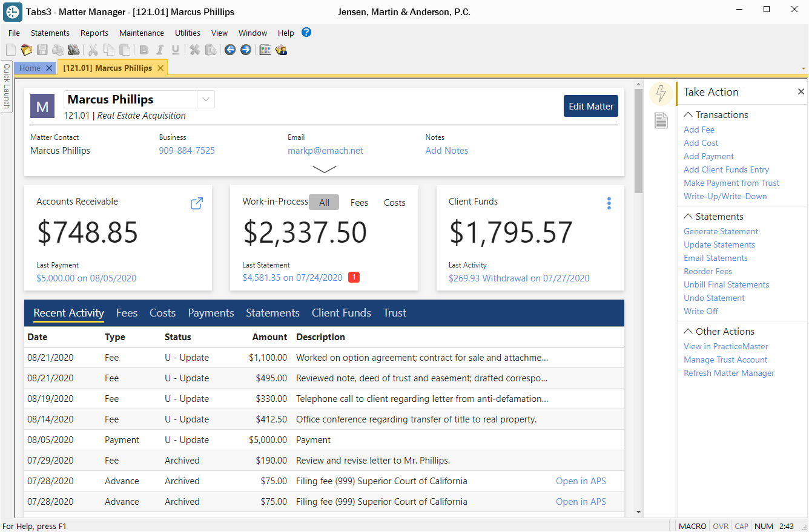This screenshot has height=532, width=809.
Task: Open the Utilities menu
Action: pyautogui.click(x=188, y=33)
